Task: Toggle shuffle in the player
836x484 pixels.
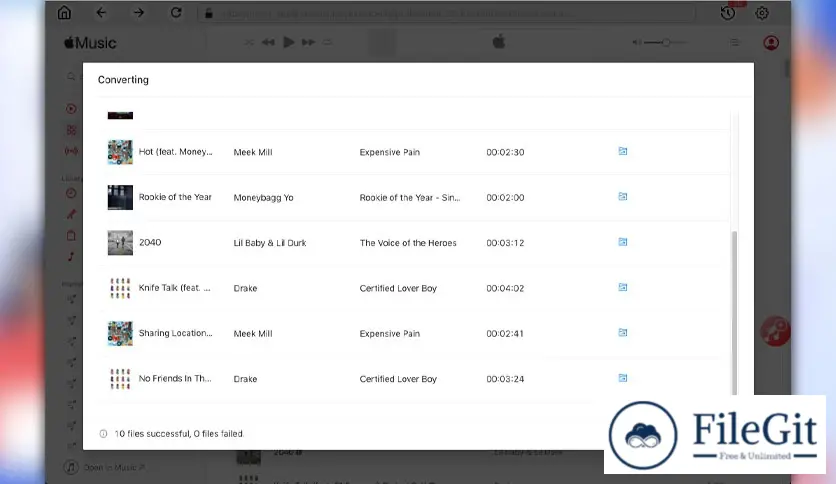Action: (248, 42)
